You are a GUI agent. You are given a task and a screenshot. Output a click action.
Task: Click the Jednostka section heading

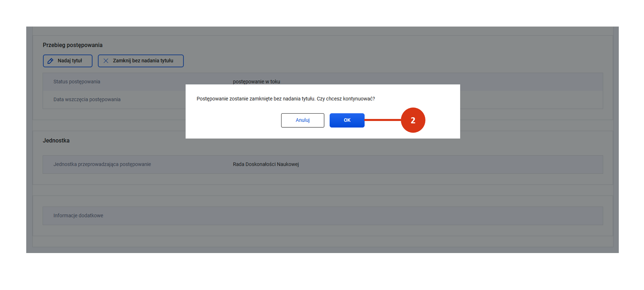(x=56, y=140)
